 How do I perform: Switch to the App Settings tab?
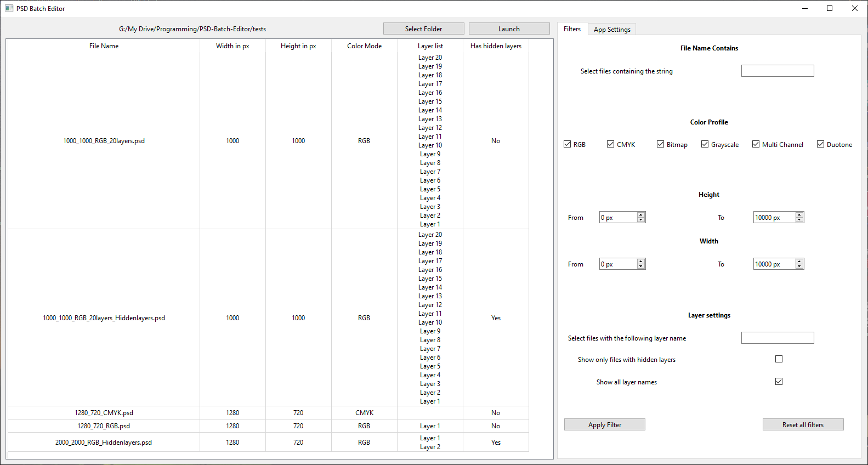tap(612, 30)
